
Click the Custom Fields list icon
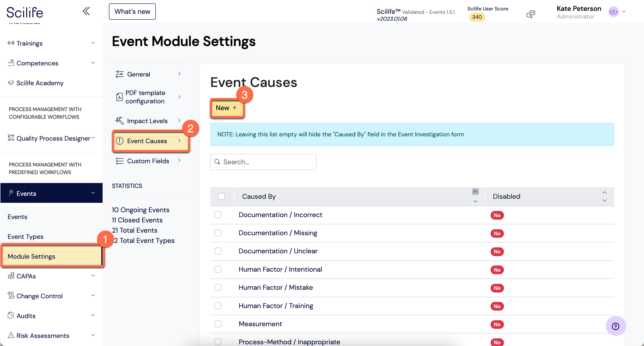pos(120,161)
